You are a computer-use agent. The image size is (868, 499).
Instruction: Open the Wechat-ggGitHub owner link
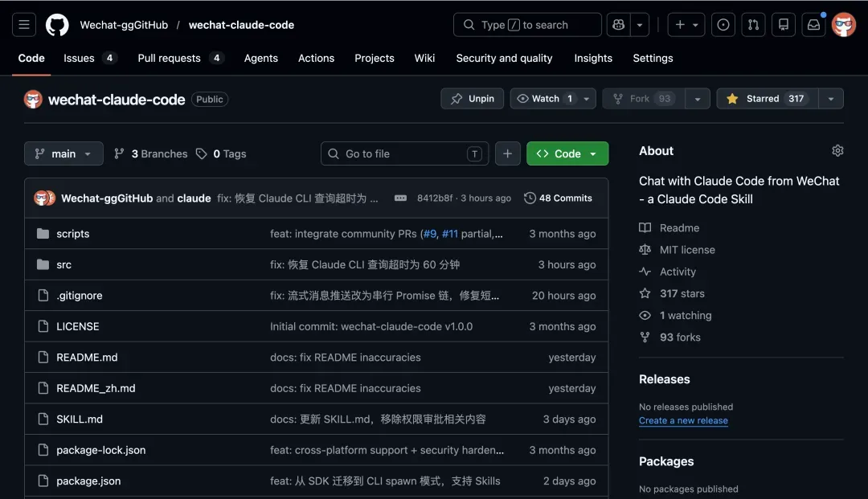point(124,25)
